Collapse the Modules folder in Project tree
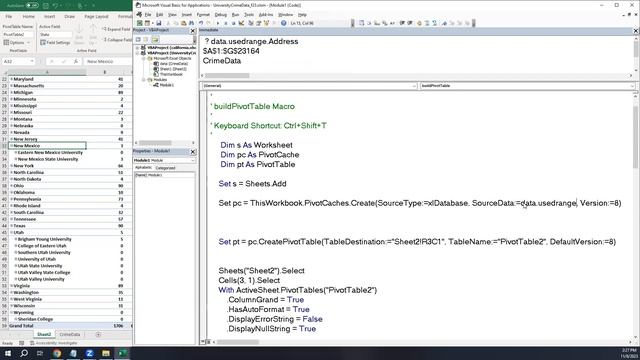 [x=144, y=80]
